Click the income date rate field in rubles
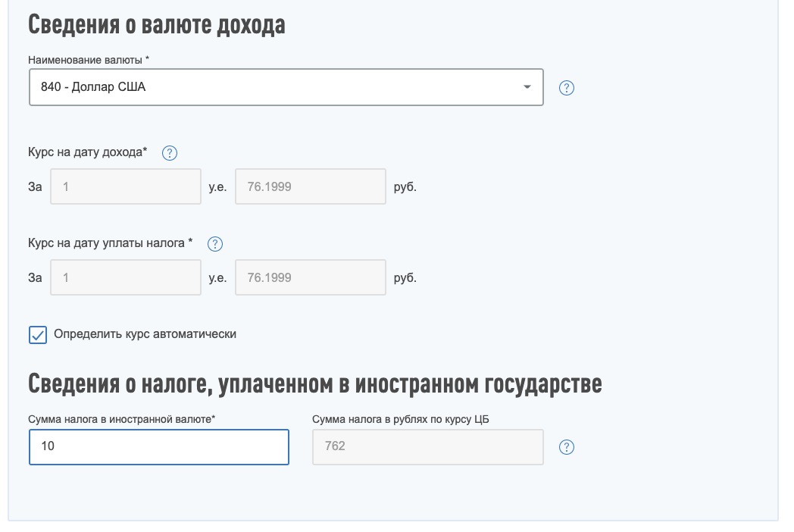 coord(311,186)
